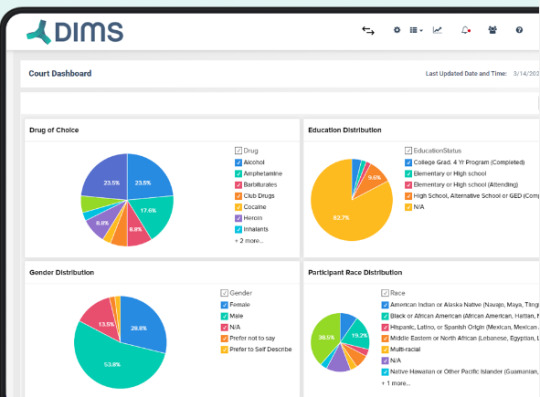Image resolution: width=540 pixels, height=397 pixels.
Task: Open the users group icon
Action: [x=492, y=30]
